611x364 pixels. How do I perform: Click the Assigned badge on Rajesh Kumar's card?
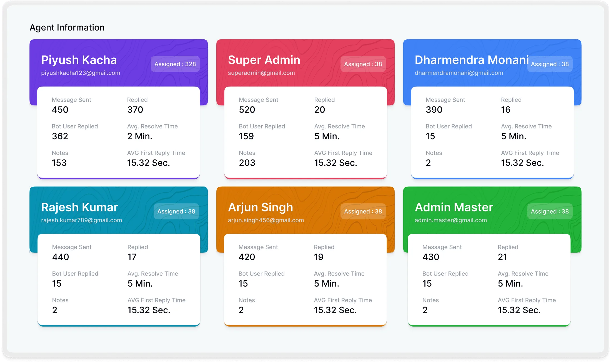point(176,211)
